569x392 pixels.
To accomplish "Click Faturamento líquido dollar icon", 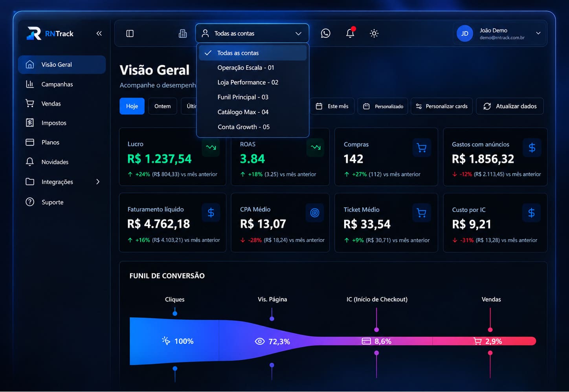I will 211,212.
